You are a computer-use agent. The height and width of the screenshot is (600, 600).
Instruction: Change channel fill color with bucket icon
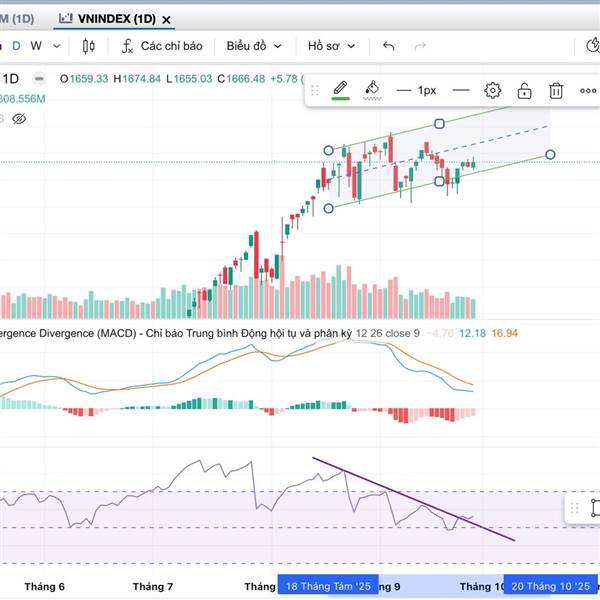coord(372,90)
